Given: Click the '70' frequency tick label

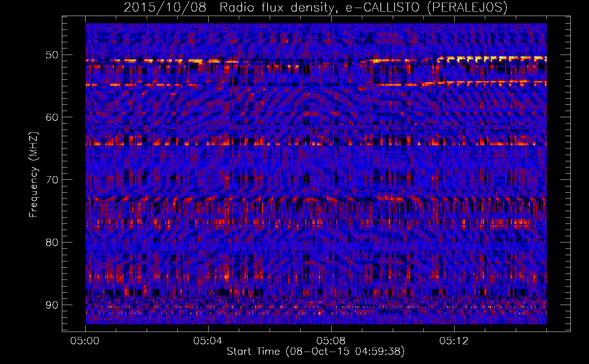Looking at the screenshot, I should tap(52, 180).
